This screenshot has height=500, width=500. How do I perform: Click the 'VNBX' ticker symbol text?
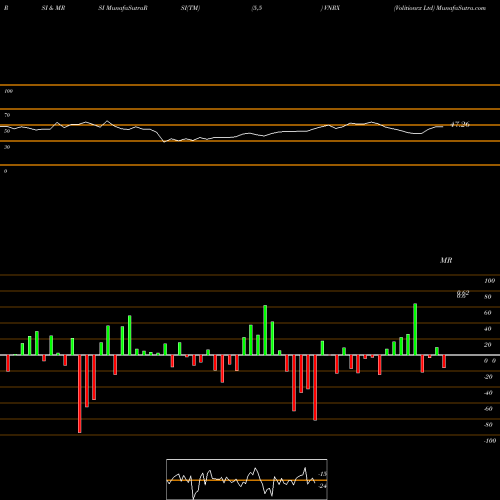click(331, 8)
